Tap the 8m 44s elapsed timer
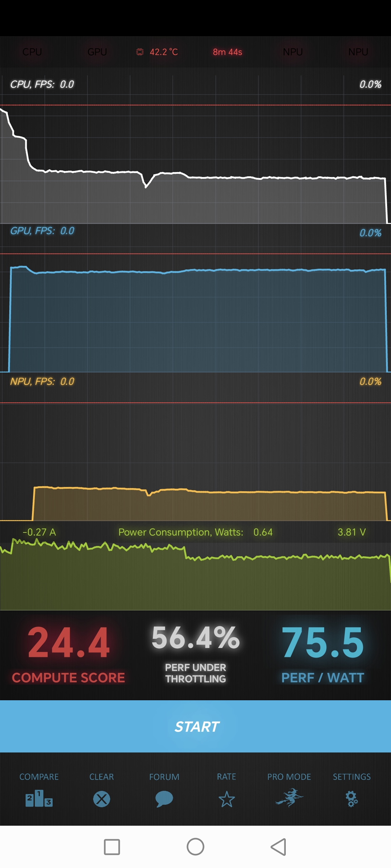This screenshot has width=391, height=868. (x=227, y=52)
